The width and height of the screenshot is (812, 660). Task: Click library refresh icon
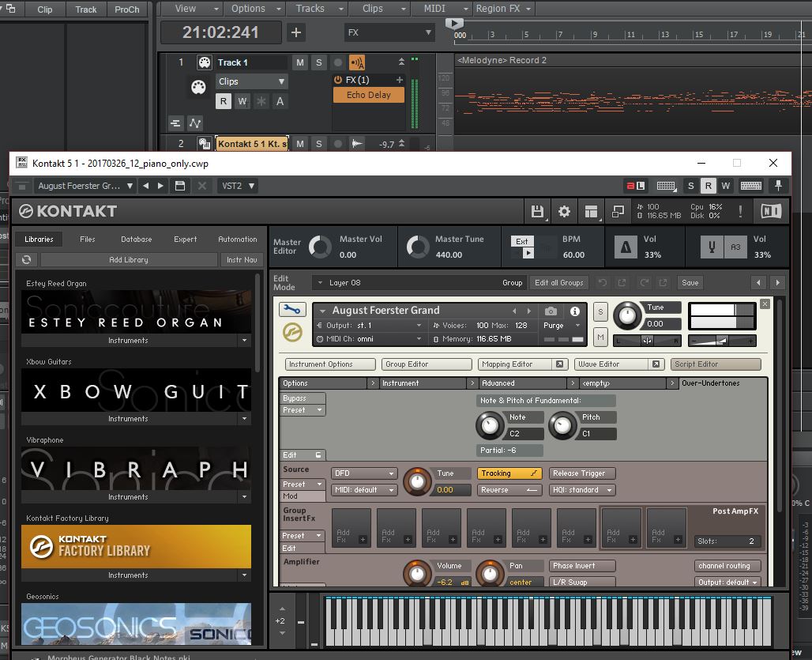[x=27, y=259]
